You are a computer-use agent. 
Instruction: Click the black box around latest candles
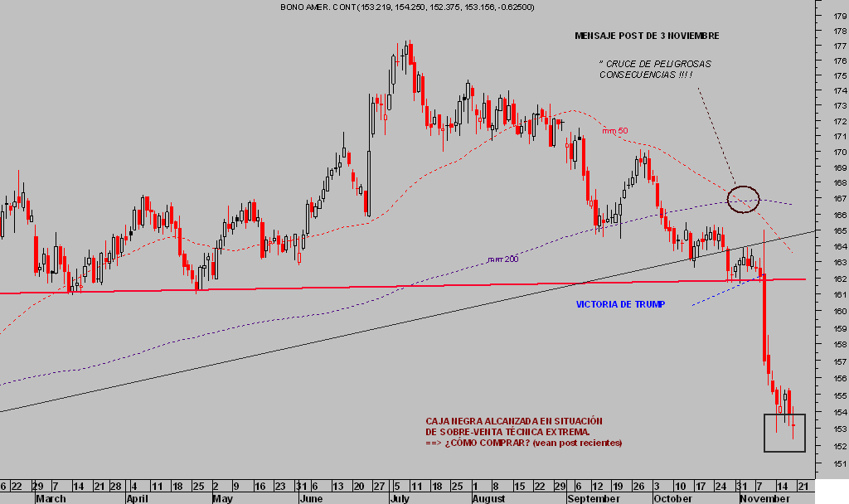pyautogui.click(x=784, y=433)
